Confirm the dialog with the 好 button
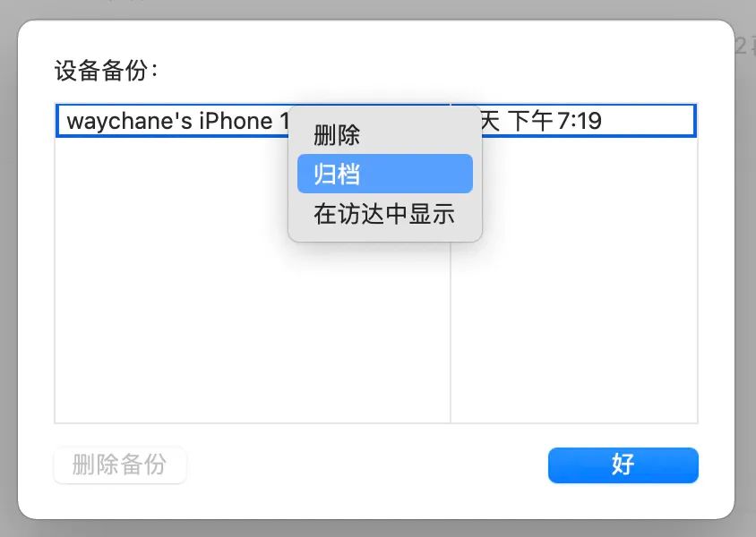The image size is (756, 537). click(x=623, y=465)
